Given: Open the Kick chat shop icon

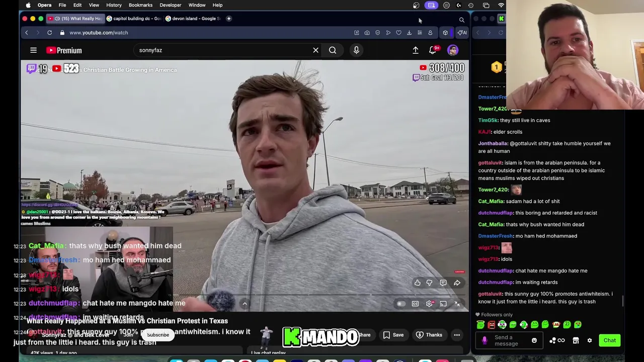Looking at the screenshot, I should pyautogui.click(x=576, y=340).
